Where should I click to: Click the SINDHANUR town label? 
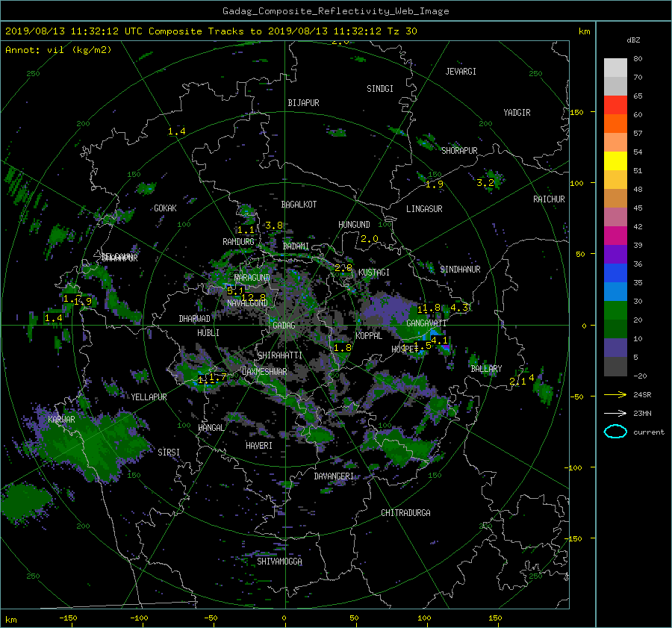pos(460,270)
